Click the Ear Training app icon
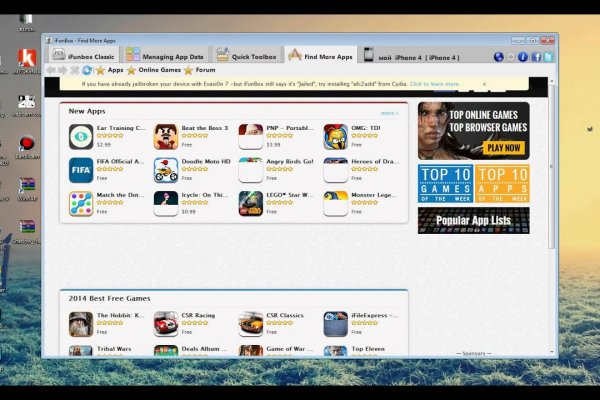This screenshot has height=400, width=600. pos(81,137)
